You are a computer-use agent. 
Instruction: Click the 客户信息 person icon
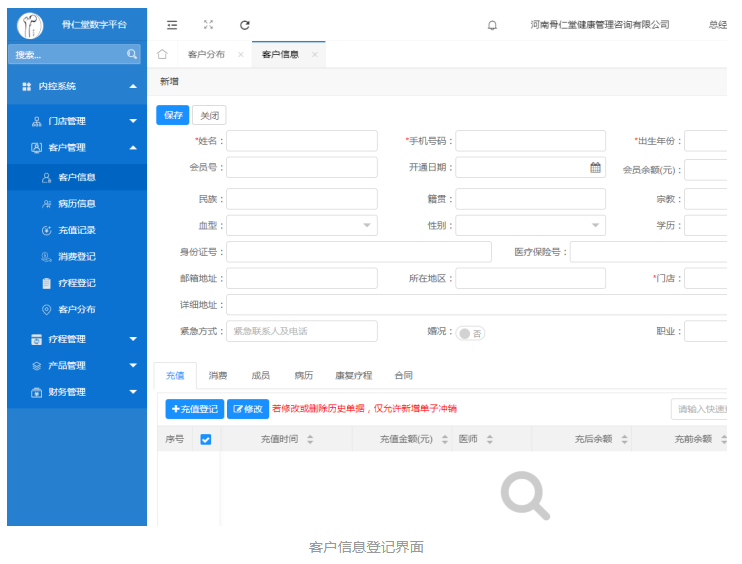point(46,177)
